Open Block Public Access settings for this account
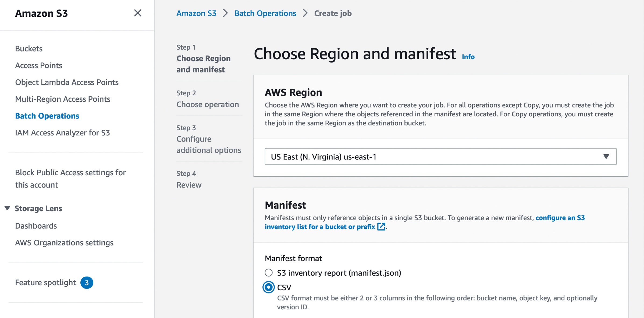 (x=70, y=179)
